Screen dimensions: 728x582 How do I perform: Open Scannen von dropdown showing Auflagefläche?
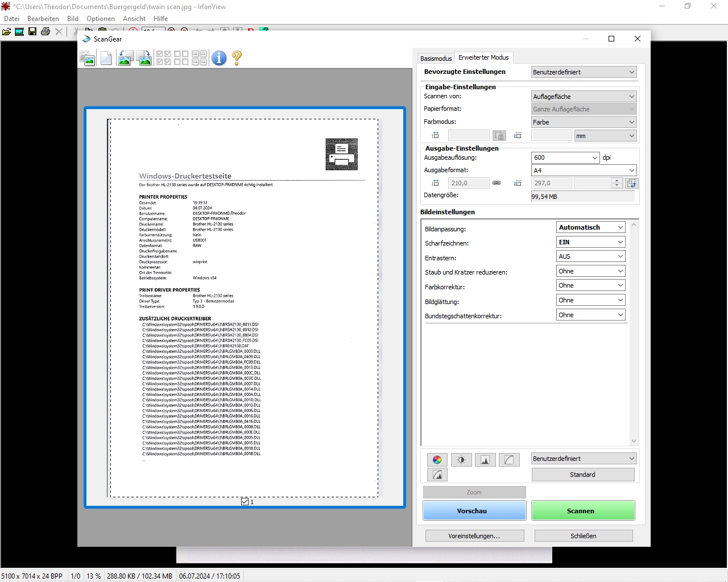click(584, 97)
